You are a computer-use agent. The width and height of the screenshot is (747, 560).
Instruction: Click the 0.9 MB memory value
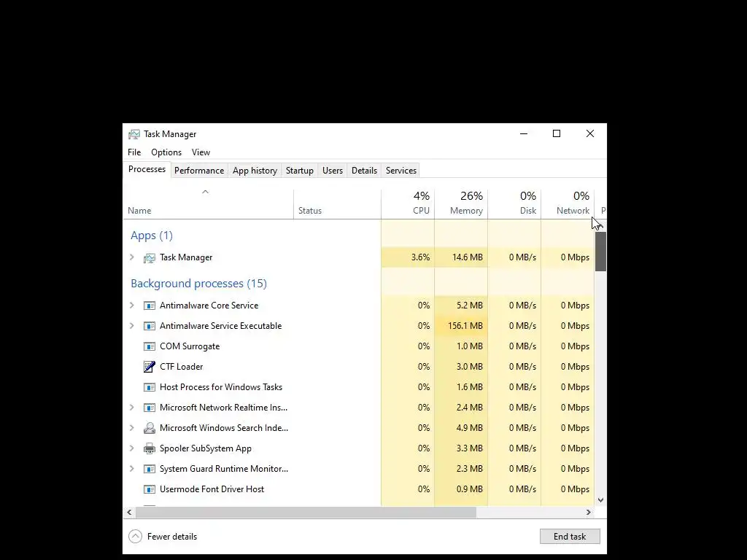[x=470, y=489]
